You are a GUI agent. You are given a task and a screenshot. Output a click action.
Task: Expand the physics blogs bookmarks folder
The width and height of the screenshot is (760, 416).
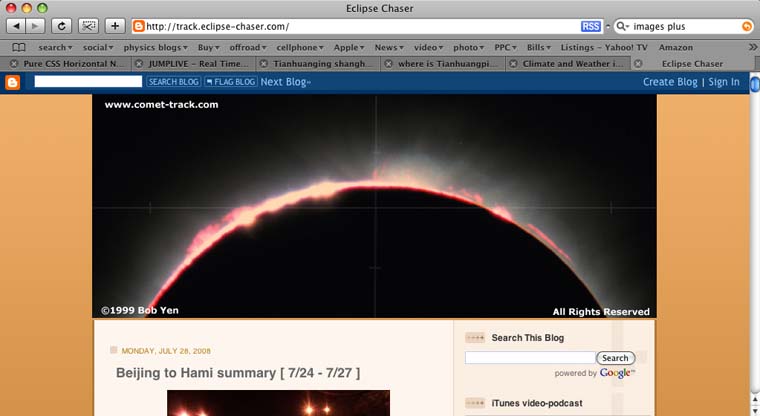(x=155, y=47)
